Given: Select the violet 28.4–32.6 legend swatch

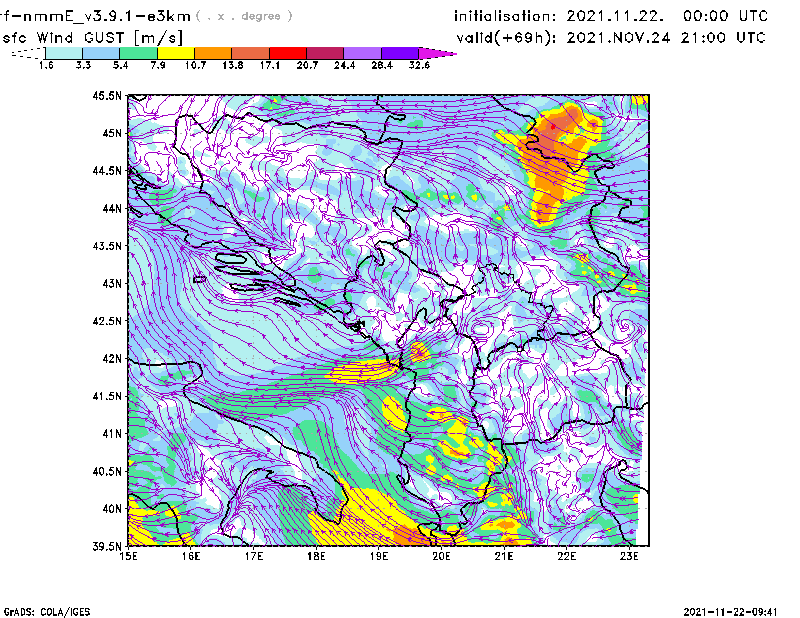Looking at the screenshot, I should click(x=400, y=53).
